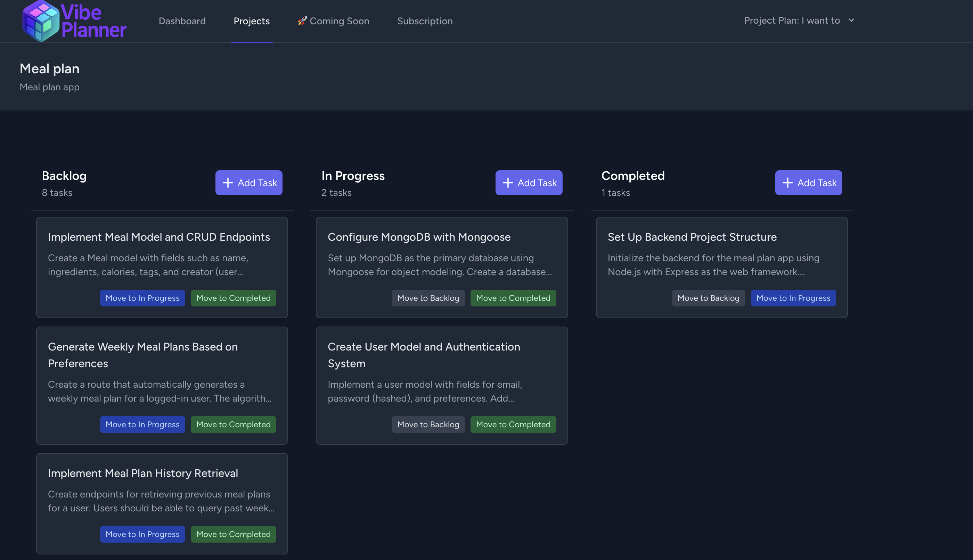Move Implement Meal Model task to In Progress
973x560 pixels.
click(x=142, y=298)
